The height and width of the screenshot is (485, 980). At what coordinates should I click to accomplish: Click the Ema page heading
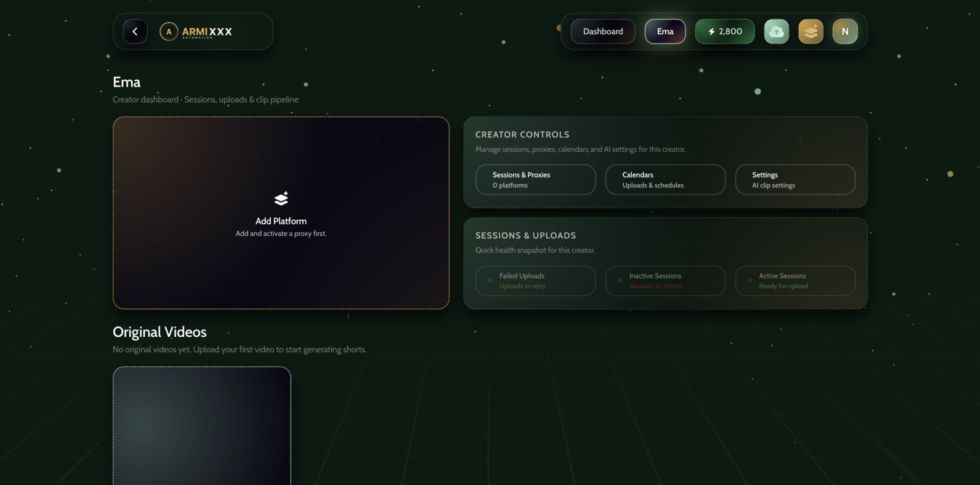coord(126,82)
